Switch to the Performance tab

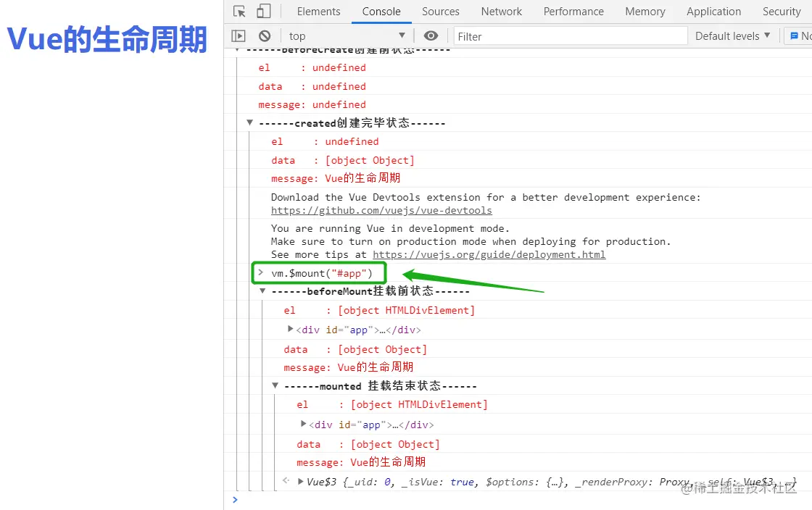click(573, 12)
